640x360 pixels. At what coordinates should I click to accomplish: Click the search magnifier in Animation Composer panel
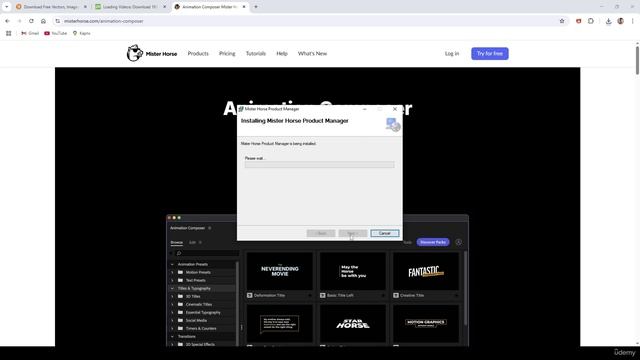(179, 253)
